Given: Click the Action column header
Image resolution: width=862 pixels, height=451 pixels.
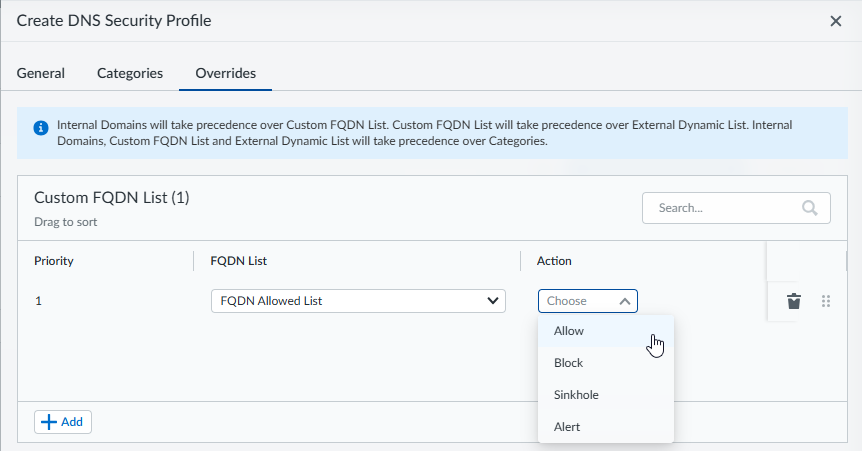Looking at the screenshot, I should tap(554, 261).
